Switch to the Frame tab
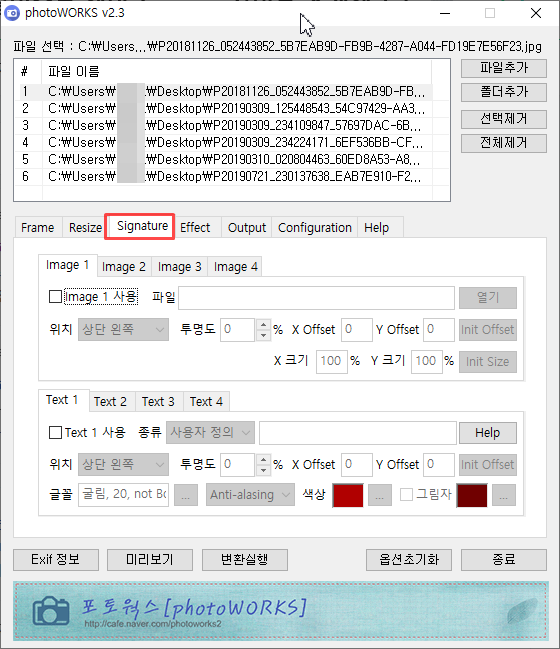560x649 pixels. pyautogui.click(x=38, y=228)
